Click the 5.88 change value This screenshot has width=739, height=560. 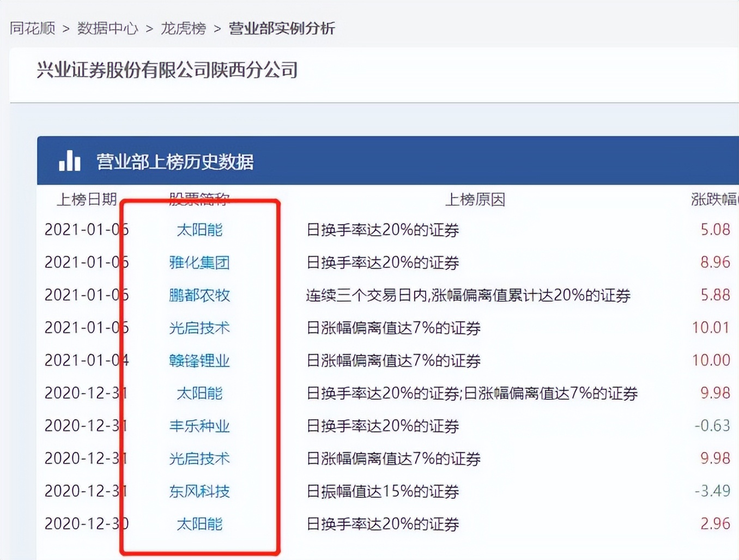715,295
